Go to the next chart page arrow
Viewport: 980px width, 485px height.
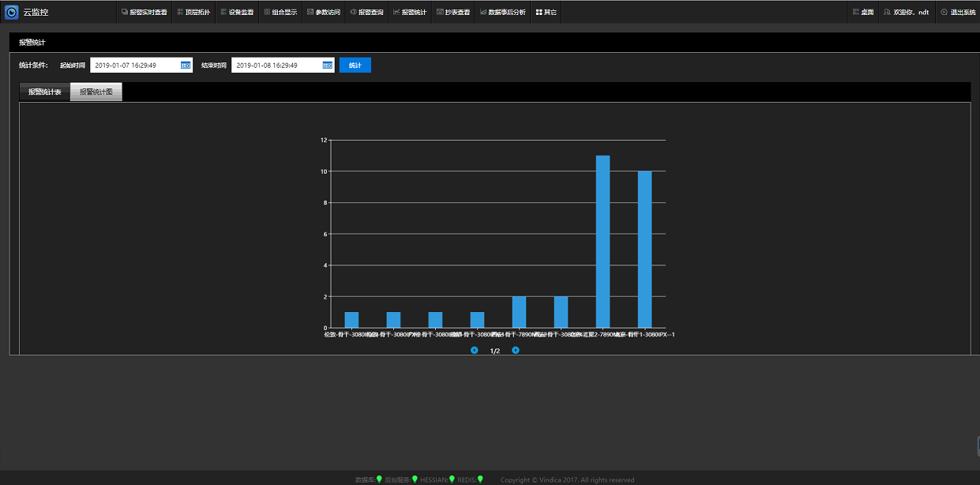click(516, 351)
